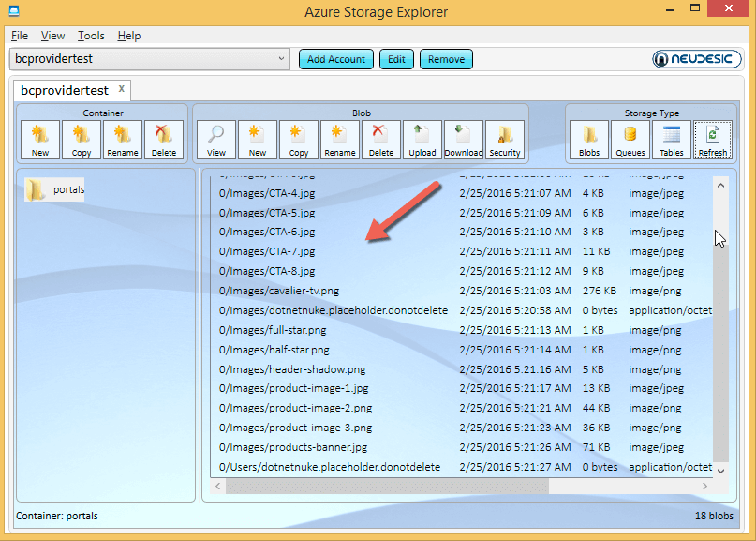
Task: Open the bcprovidertest account dropdown
Action: (x=150, y=59)
